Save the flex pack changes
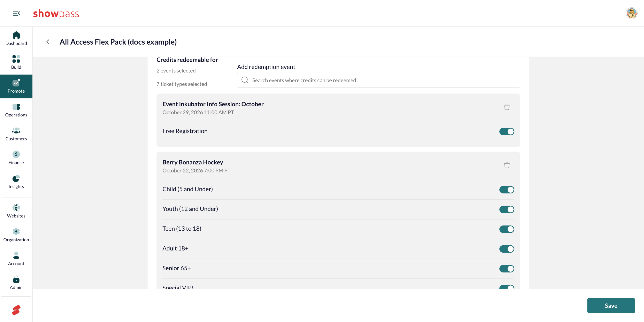 (x=611, y=306)
